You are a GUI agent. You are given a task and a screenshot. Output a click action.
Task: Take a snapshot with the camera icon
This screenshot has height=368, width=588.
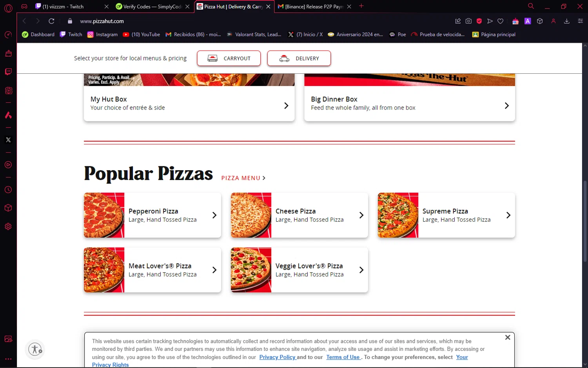pos(468,21)
